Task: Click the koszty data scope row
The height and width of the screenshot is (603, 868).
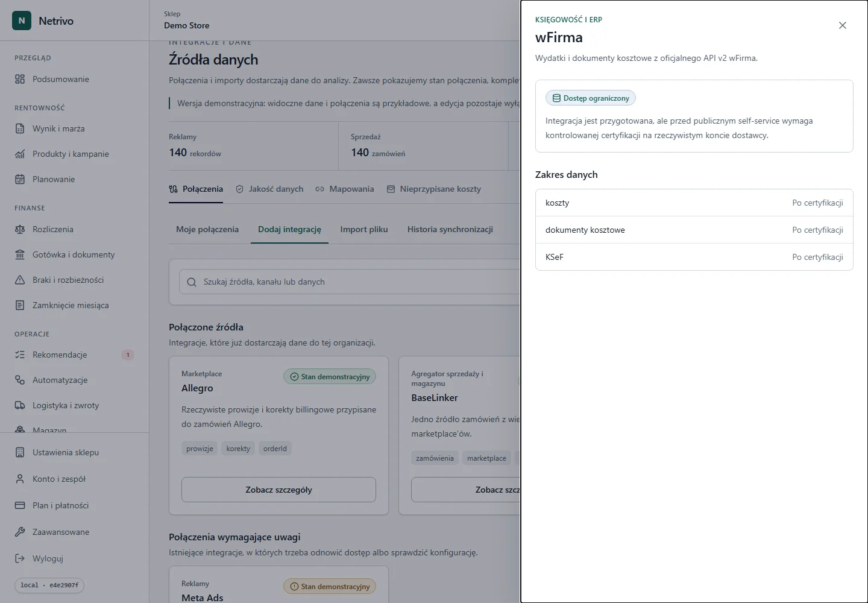Action: pos(694,203)
